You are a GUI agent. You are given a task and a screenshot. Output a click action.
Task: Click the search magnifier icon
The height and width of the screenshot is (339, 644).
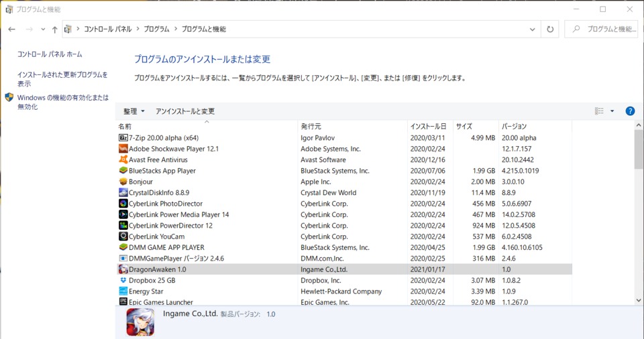pos(576,29)
